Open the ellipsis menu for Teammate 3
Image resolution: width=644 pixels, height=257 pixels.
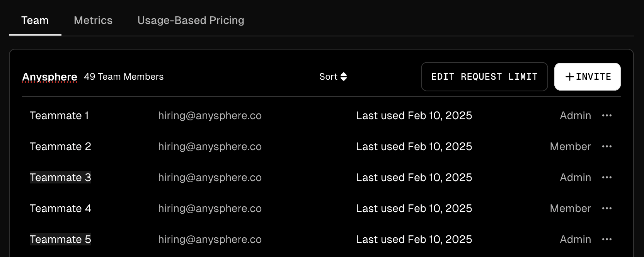[607, 177]
